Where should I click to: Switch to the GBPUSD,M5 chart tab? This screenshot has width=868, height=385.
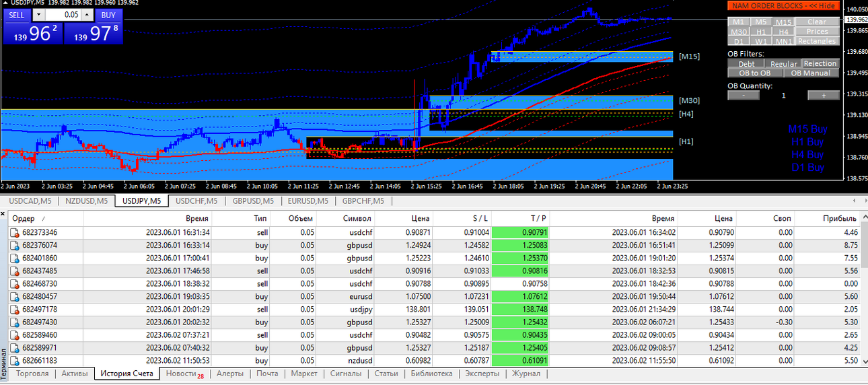click(x=254, y=201)
